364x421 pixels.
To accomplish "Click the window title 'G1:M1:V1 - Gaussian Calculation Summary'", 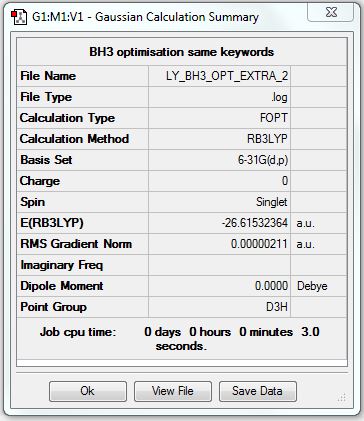I will pyautogui.click(x=145, y=17).
